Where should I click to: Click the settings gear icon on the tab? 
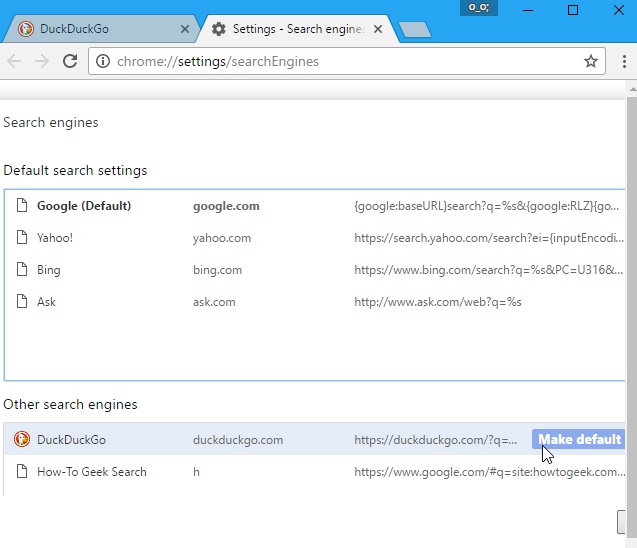point(219,29)
